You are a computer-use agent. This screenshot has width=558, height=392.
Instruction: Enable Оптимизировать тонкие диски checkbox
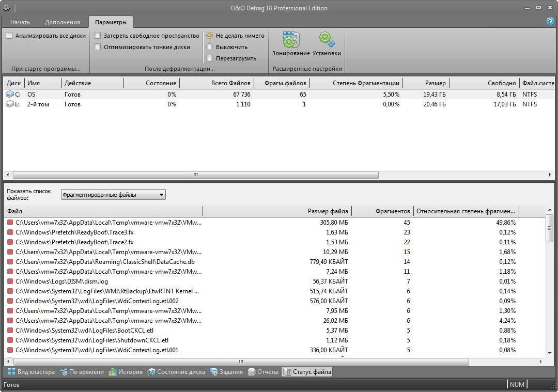point(98,47)
